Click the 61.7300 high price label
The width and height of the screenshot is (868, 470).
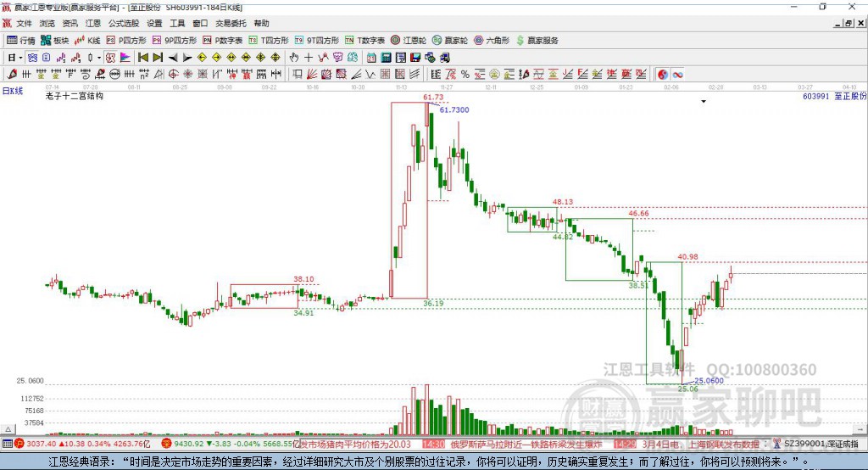(x=454, y=109)
